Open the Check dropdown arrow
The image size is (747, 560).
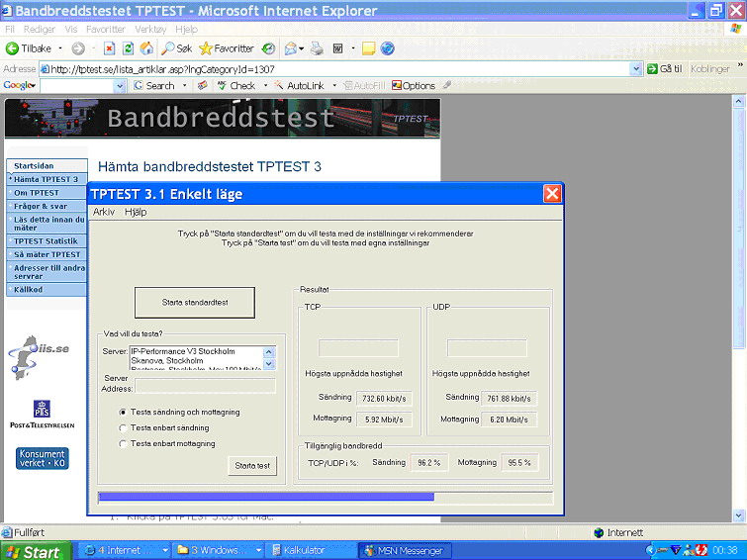pyautogui.click(x=265, y=86)
